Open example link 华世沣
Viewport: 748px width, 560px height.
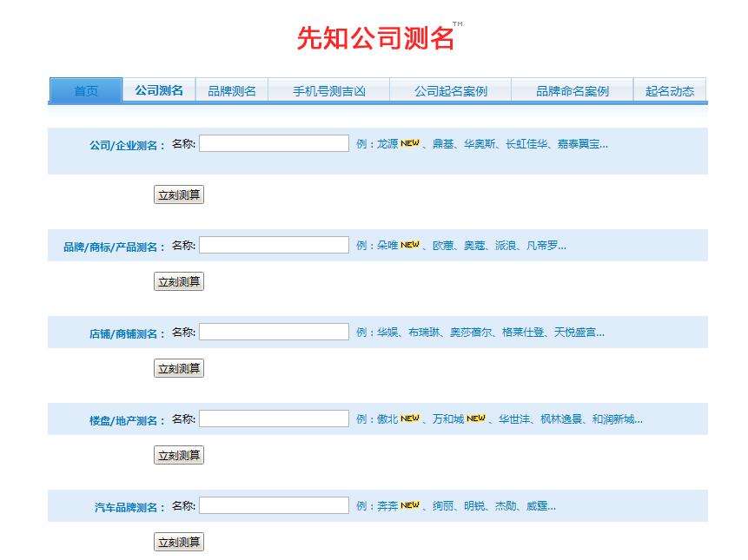(x=514, y=419)
